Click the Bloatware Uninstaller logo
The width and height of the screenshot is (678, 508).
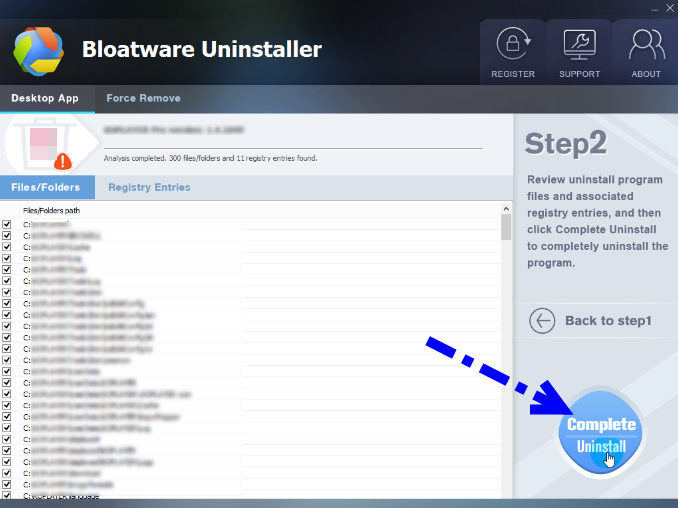(x=38, y=51)
